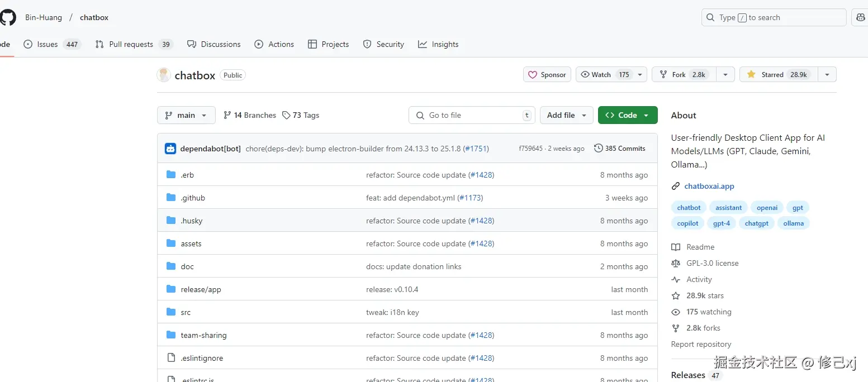Focus the Go to file input

[x=472, y=115]
